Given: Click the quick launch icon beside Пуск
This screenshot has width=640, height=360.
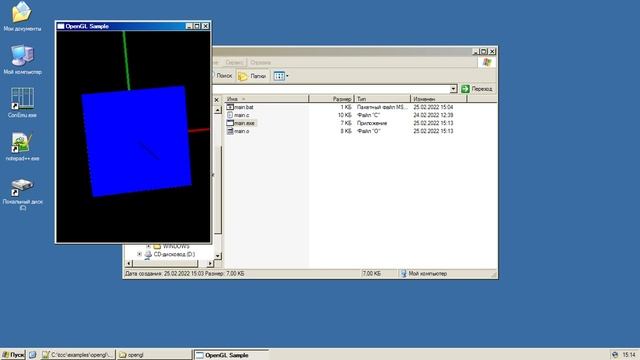Looking at the screenshot, I should [x=33, y=355].
